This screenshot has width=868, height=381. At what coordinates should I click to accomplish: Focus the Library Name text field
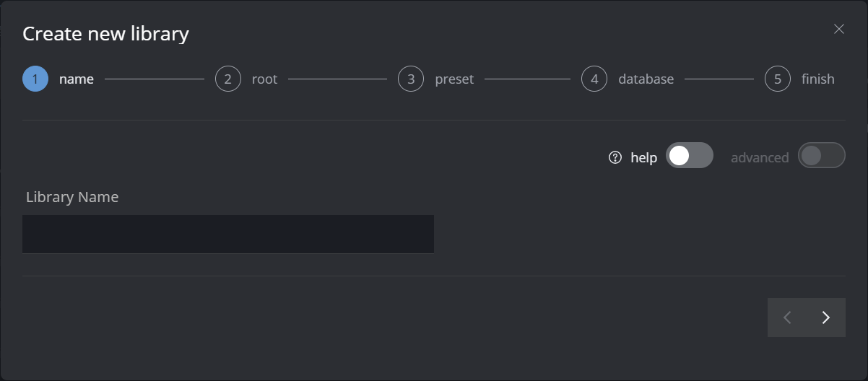point(228,234)
